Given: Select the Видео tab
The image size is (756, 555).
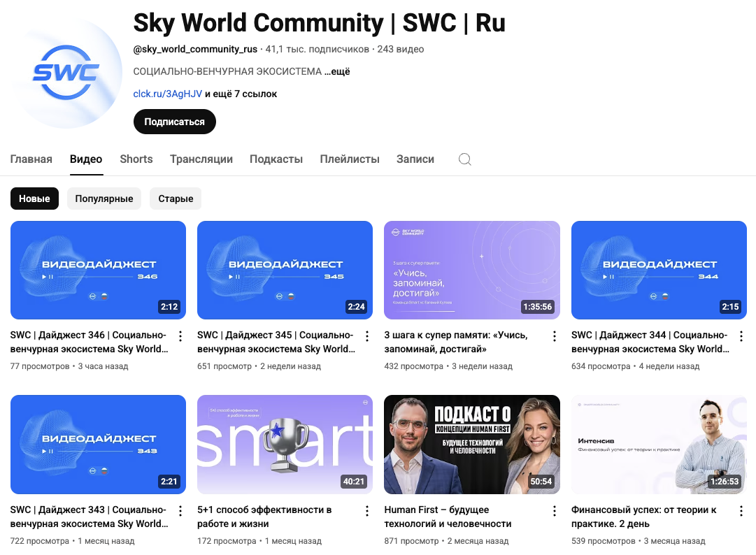Looking at the screenshot, I should [86, 159].
